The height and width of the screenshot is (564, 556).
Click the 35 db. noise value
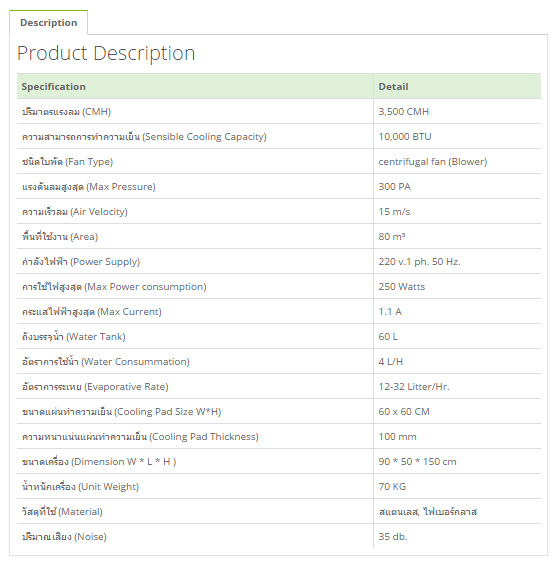(x=393, y=537)
